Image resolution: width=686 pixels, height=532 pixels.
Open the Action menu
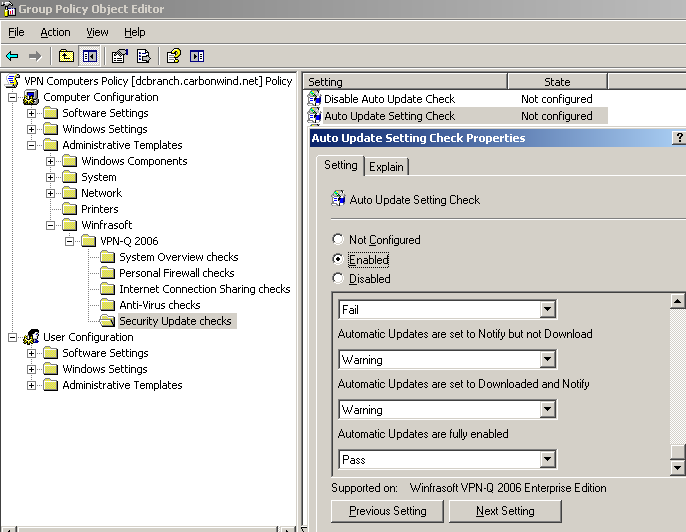tap(55, 32)
